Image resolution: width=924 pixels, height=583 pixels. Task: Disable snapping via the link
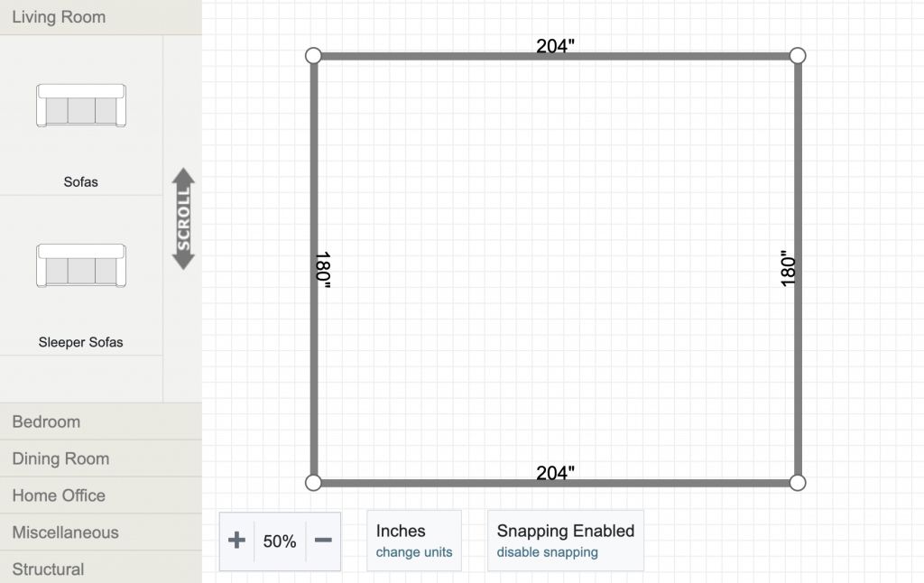click(x=547, y=552)
